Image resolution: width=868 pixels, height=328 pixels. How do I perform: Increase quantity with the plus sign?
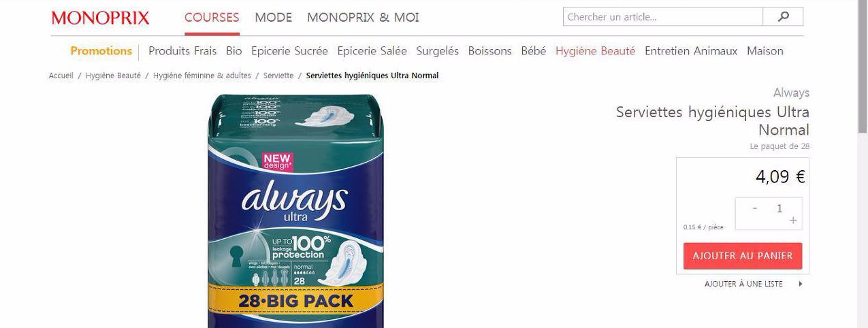pos(792,220)
